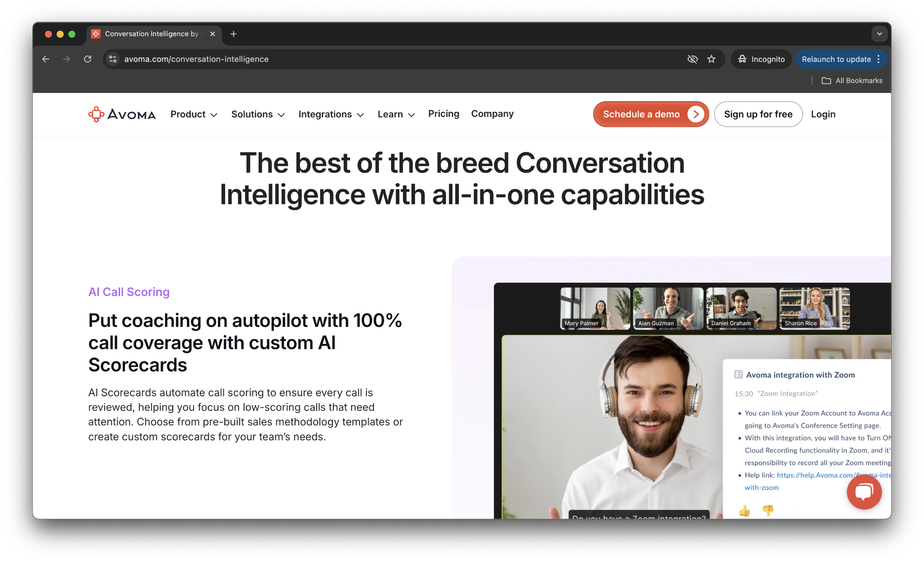Expand the Product menu
924x562 pixels.
point(194,114)
